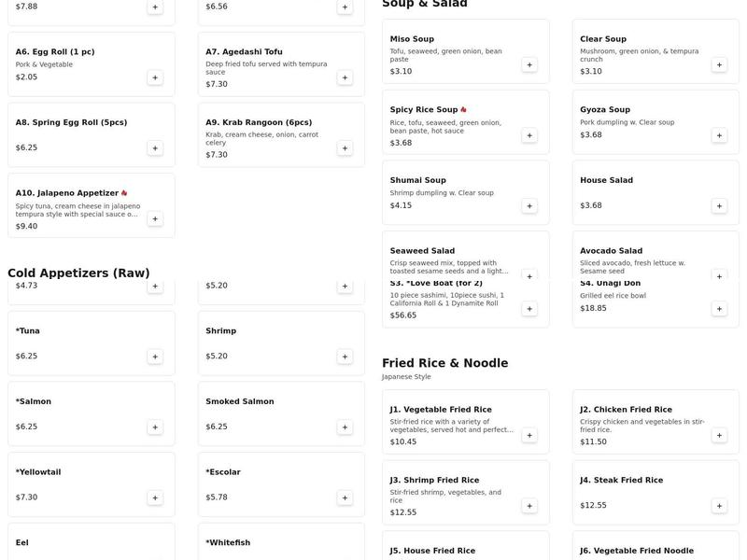This screenshot has height=560, width=747.
Task: Click plus button for Spring Egg Roll
Action: coord(155,147)
